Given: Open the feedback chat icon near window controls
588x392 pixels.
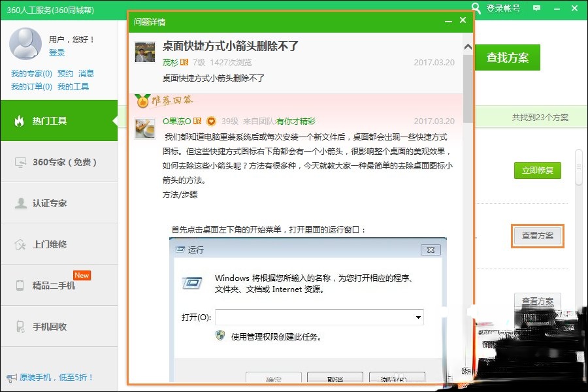Looking at the screenshot, I should click(536, 9).
